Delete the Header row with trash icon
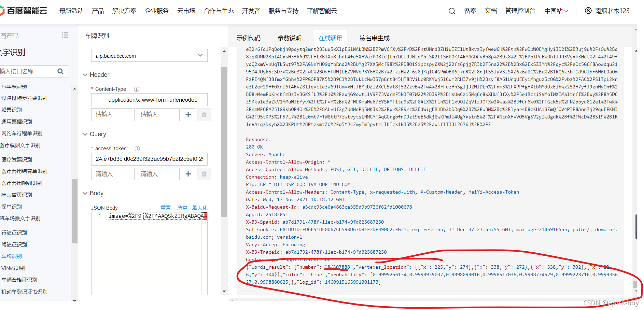 point(204,115)
